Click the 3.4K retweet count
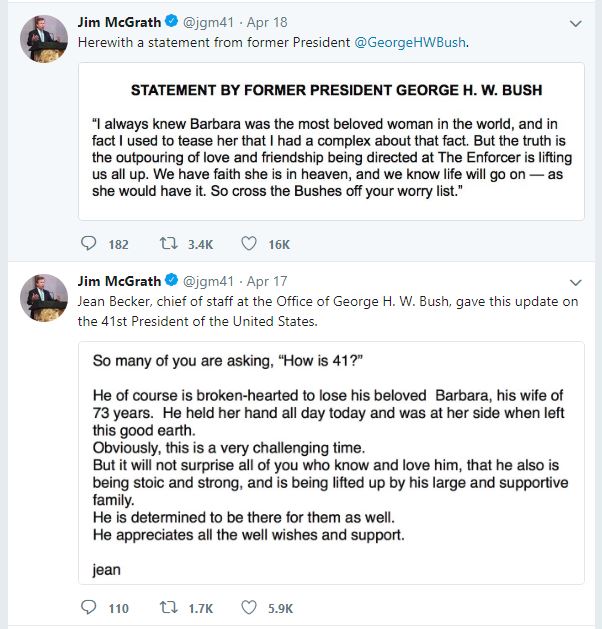 coord(200,245)
